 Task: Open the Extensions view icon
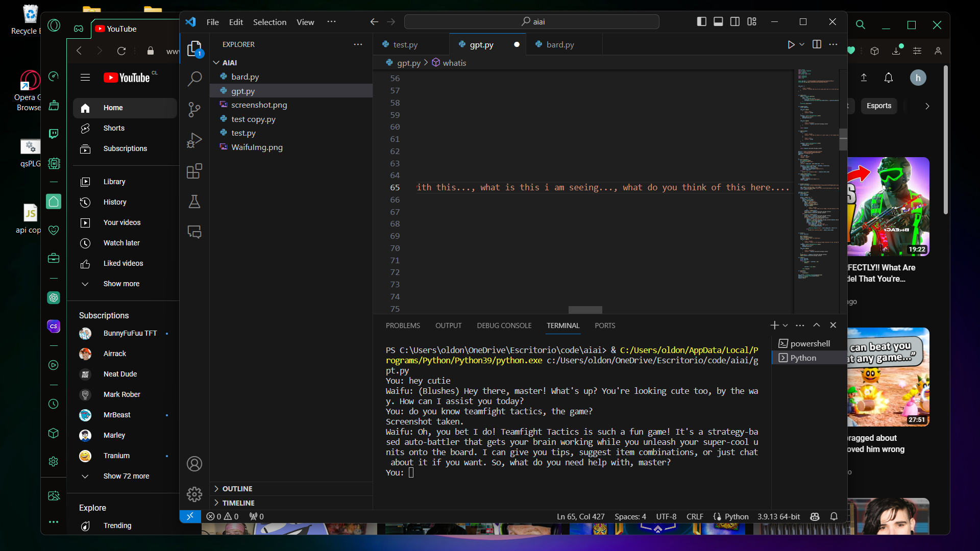tap(194, 171)
